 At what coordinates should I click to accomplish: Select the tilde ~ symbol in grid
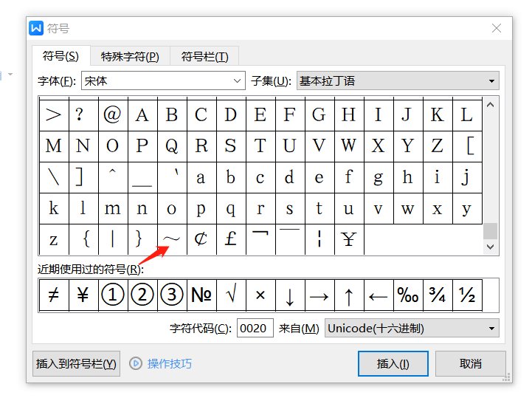tap(172, 239)
